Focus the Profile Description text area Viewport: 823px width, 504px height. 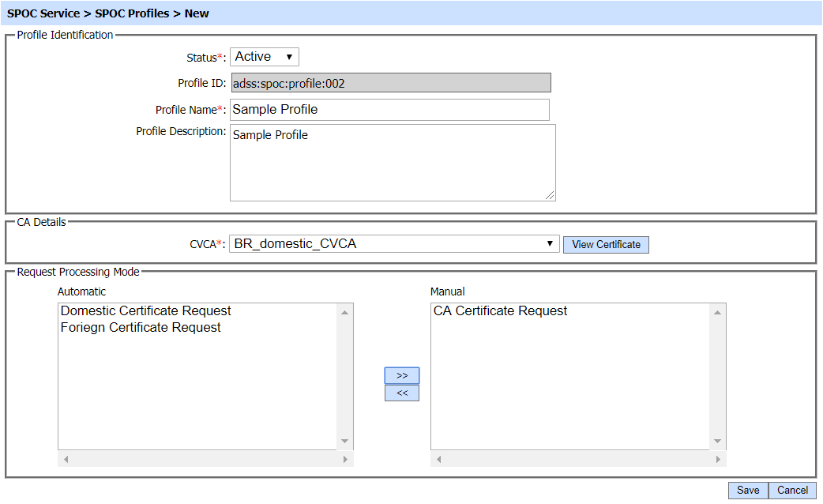pos(392,163)
